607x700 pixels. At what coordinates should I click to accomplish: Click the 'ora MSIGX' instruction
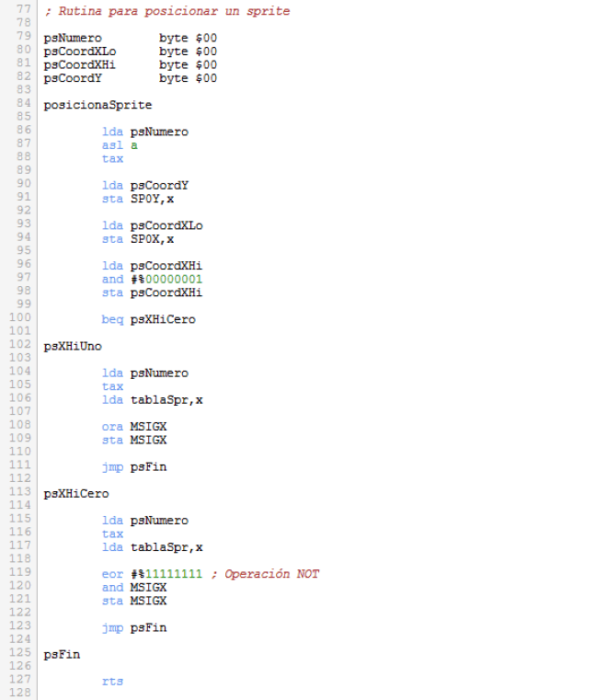pos(133,427)
